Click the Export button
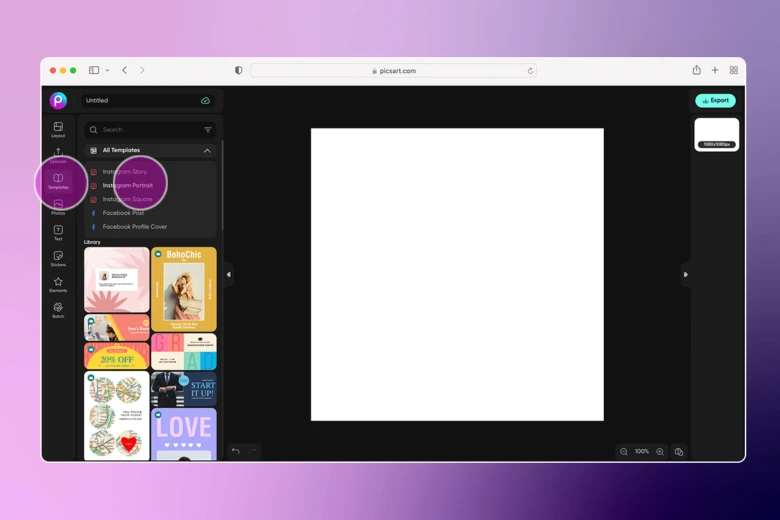Screen dimensions: 780x520 [x=715, y=101]
